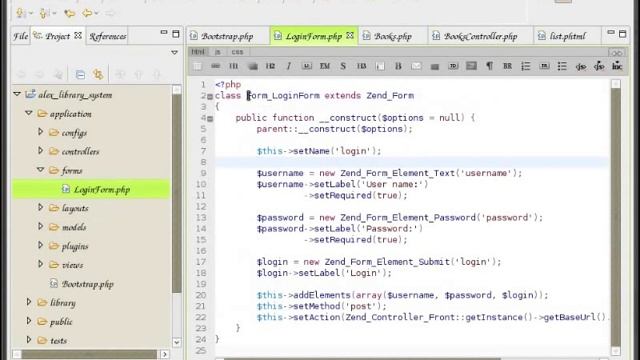Switch to File view tab
640x360 pixels.
tap(20, 36)
